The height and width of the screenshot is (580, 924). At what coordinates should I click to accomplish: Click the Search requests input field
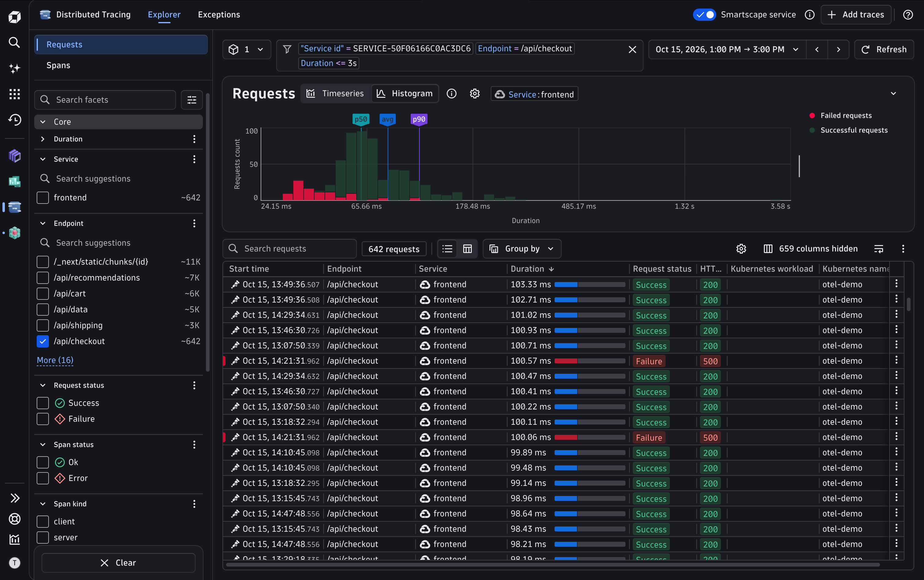[290, 248]
